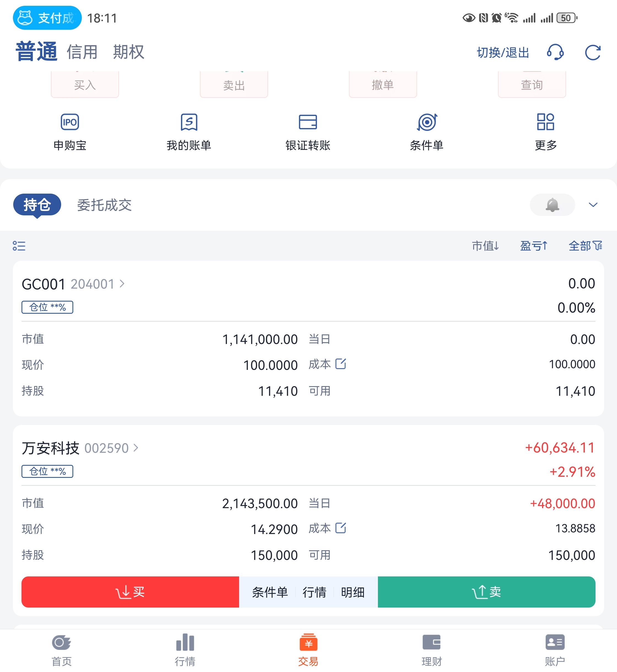Tap the refresh icon at top right
The image size is (617, 672).
coord(593,52)
